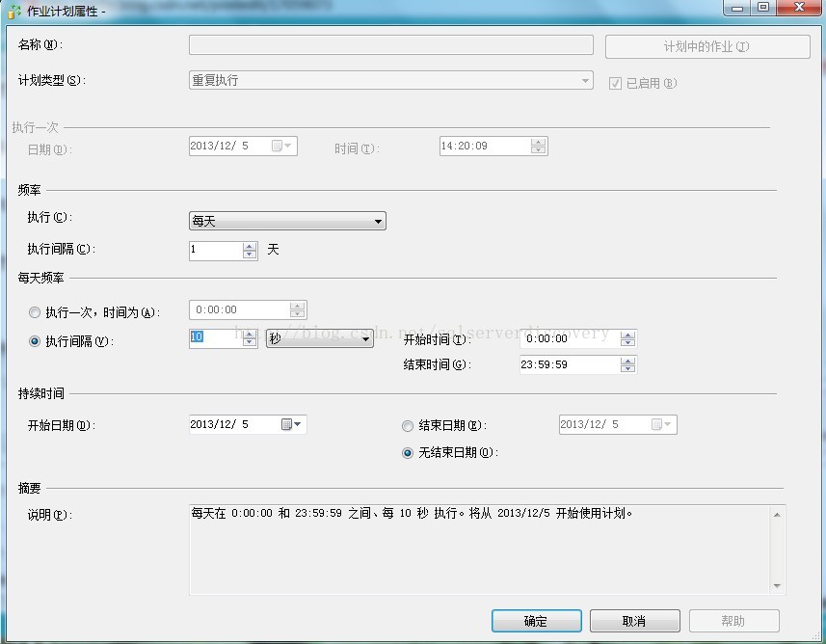Select 无结束日期 radio option
Image resolution: width=826 pixels, height=644 pixels.
[x=408, y=453]
